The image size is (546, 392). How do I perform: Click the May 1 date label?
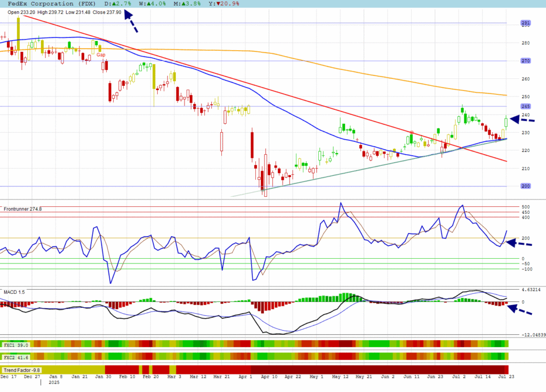316,377
